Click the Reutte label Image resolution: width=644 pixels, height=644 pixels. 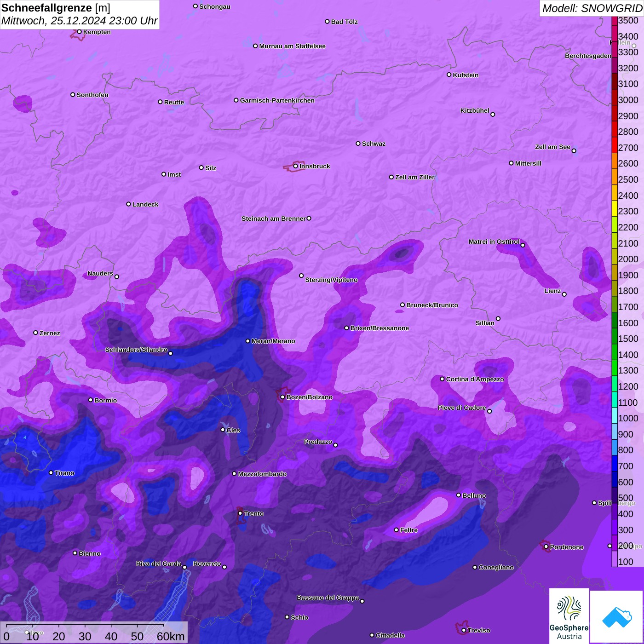tap(174, 102)
